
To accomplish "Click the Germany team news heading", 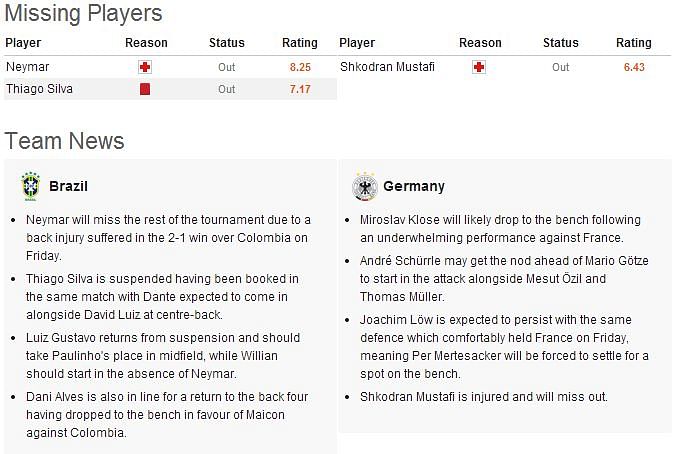I will 414,186.
